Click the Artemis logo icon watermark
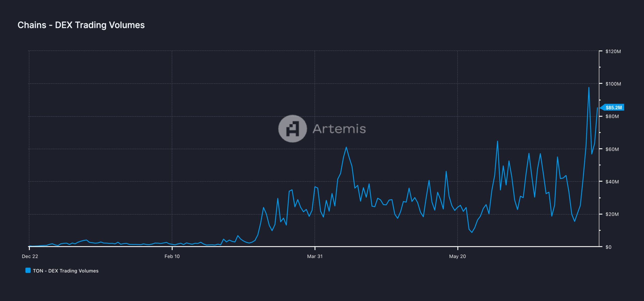The height and width of the screenshot is (301, 644). [292, 129]
